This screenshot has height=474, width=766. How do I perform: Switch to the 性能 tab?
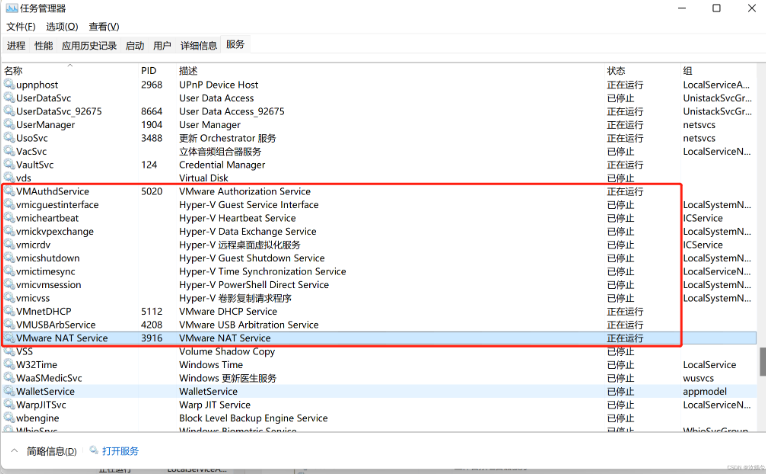coord(43,45)
